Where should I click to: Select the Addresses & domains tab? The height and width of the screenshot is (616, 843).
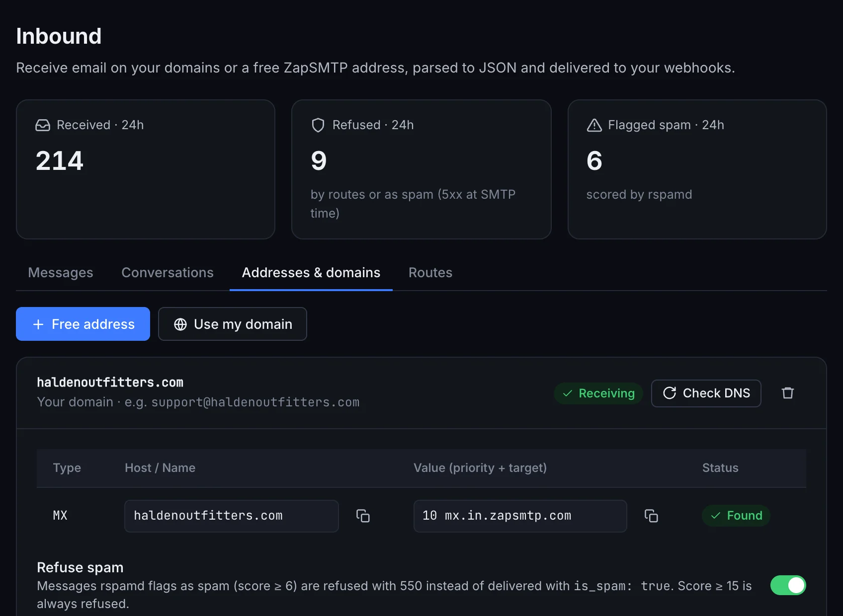[x=311, y=273]
